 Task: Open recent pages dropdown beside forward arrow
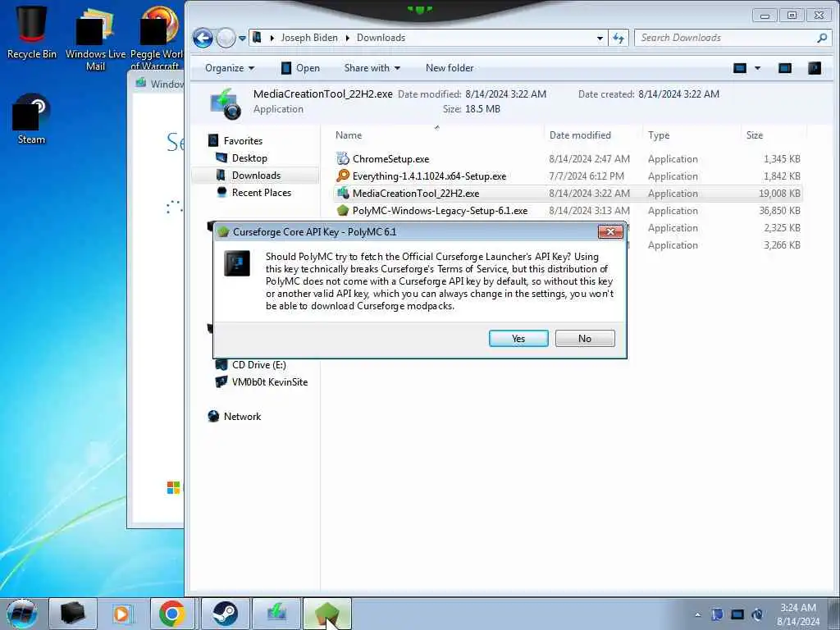242,38
